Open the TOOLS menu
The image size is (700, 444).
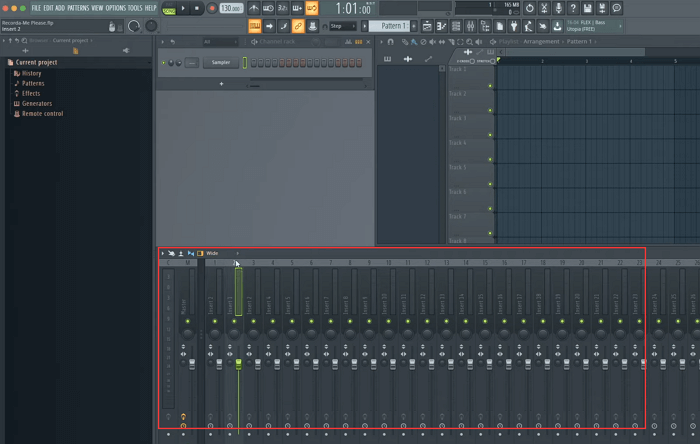tap(135, 8)
